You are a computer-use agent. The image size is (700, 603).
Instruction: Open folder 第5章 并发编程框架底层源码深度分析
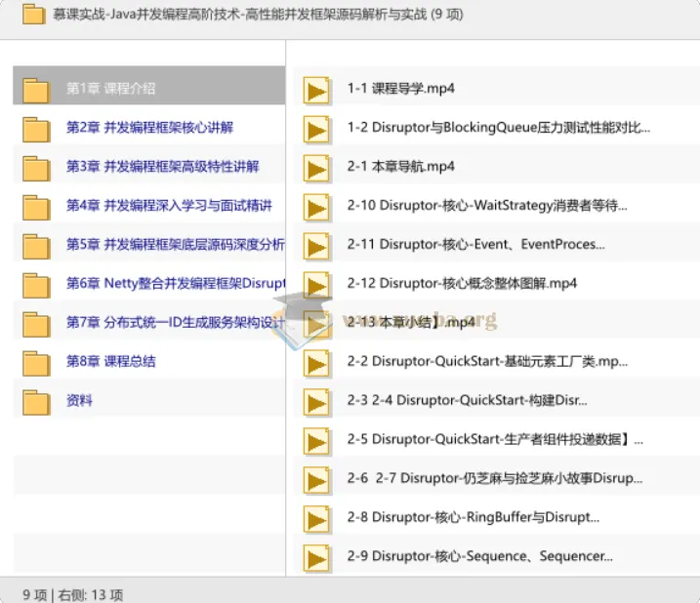point(176,244)
